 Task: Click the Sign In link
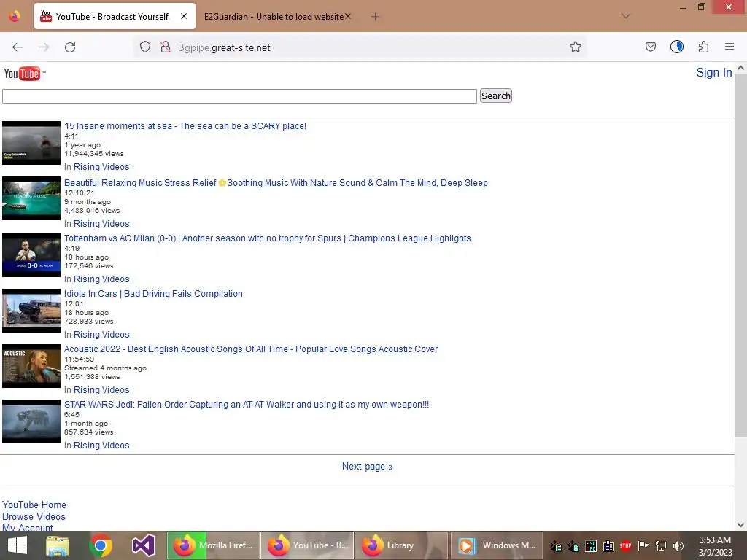tap(713, 72)
